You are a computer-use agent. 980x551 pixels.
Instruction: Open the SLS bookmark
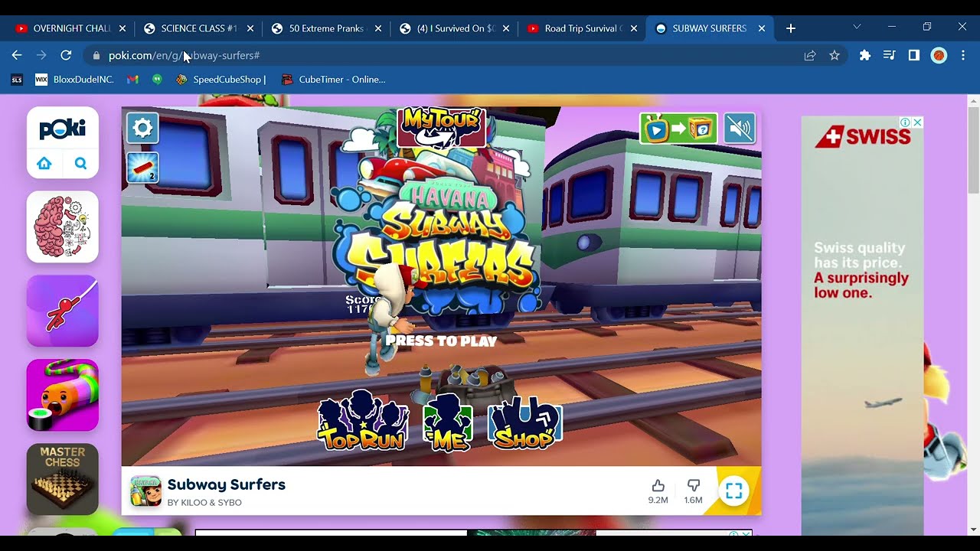(x=17, y=80)
